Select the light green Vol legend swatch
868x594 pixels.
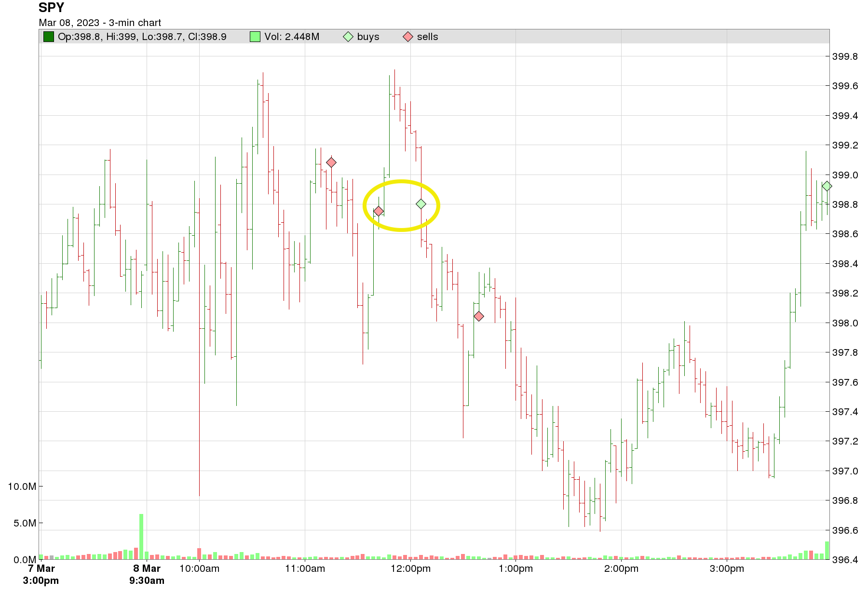255,37
